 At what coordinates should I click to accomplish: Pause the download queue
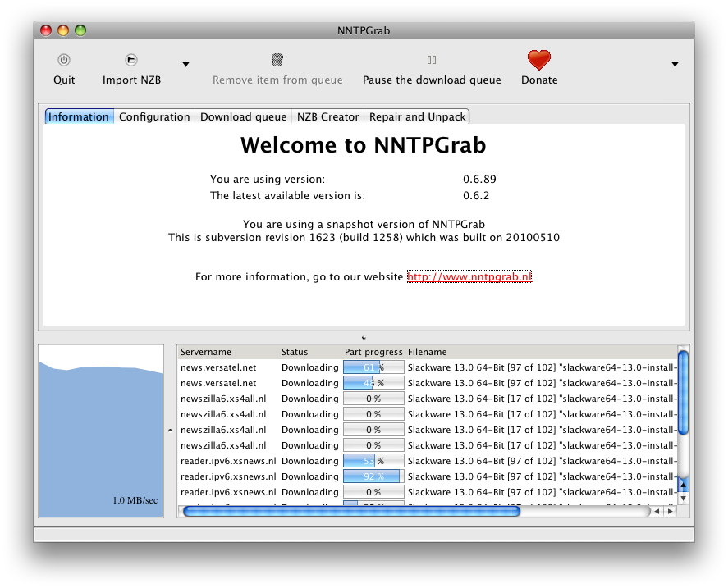(432, 60)
